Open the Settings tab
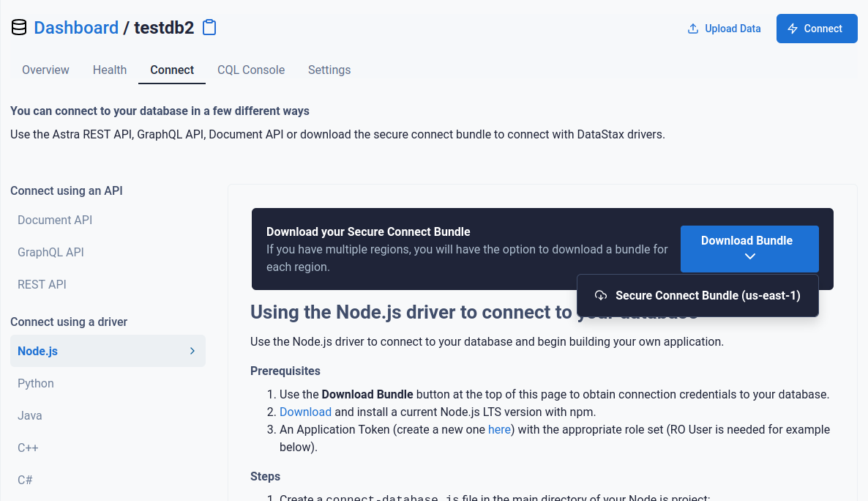 [x=329, y=70]
